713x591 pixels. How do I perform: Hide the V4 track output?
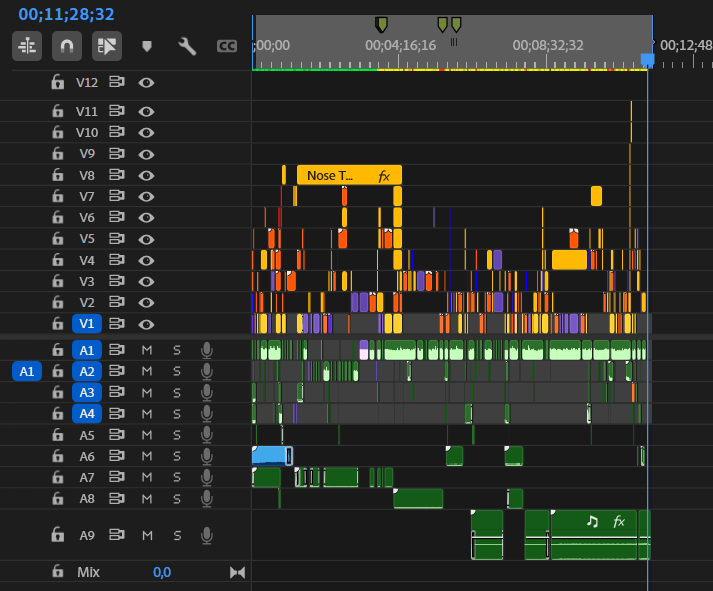tap(146, 260)
